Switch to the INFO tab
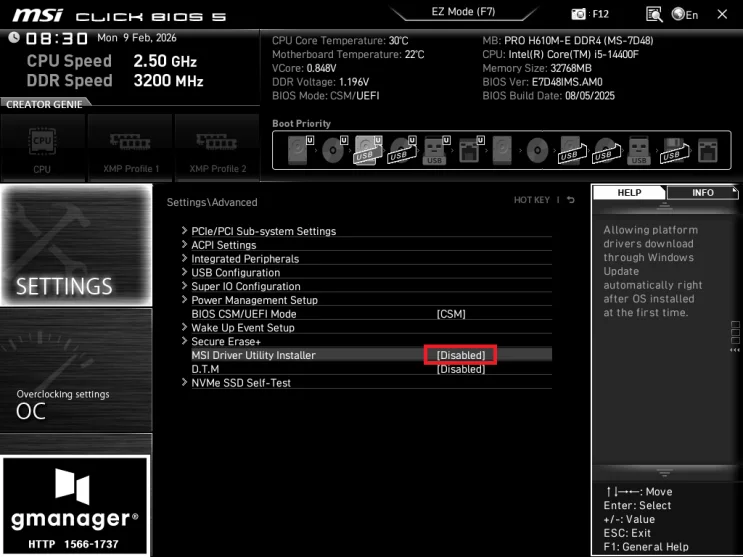Screen dimensions: 743x557 pyautogui.click(x=702, y=192)
